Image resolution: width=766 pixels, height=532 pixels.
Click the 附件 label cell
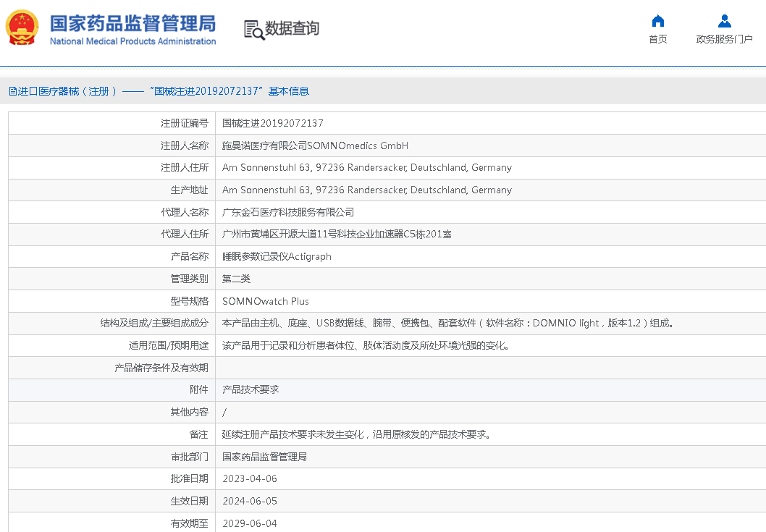pyautogui.click(x=112, y=389)
